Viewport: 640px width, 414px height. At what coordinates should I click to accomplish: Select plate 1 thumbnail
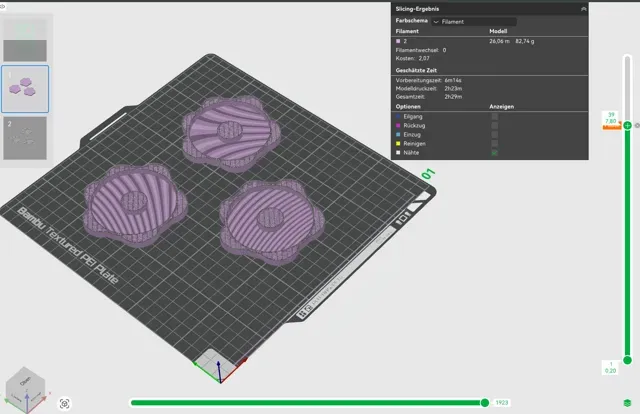point(25,89)
